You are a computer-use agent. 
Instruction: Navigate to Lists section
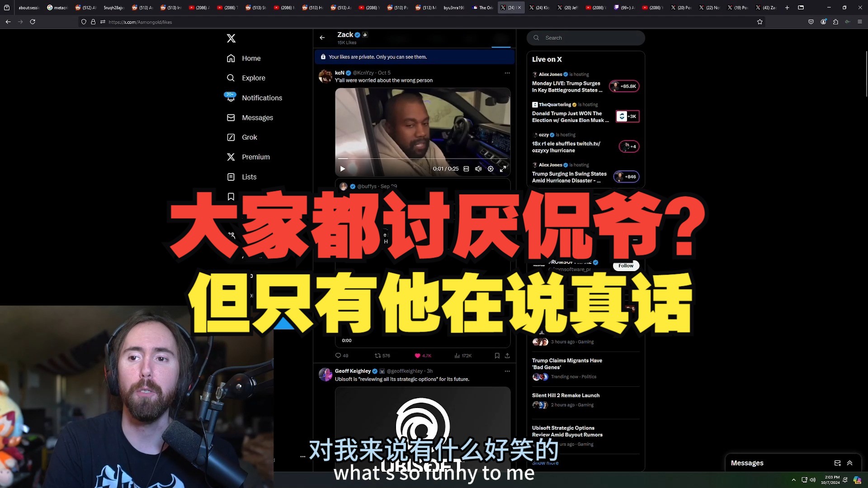249,176
